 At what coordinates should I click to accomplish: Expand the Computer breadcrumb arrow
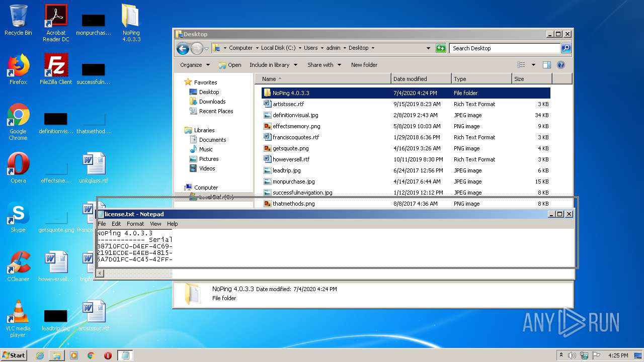257,48
